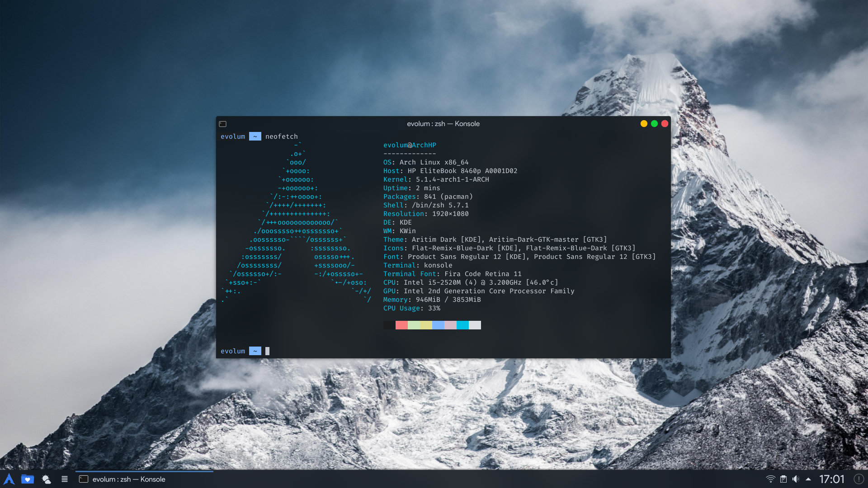Image resolution: width=868 pixels, height=488 pixels.
Task: Click the 'GPU: Intel 2nd Generation' line
Action: point(479,291)
